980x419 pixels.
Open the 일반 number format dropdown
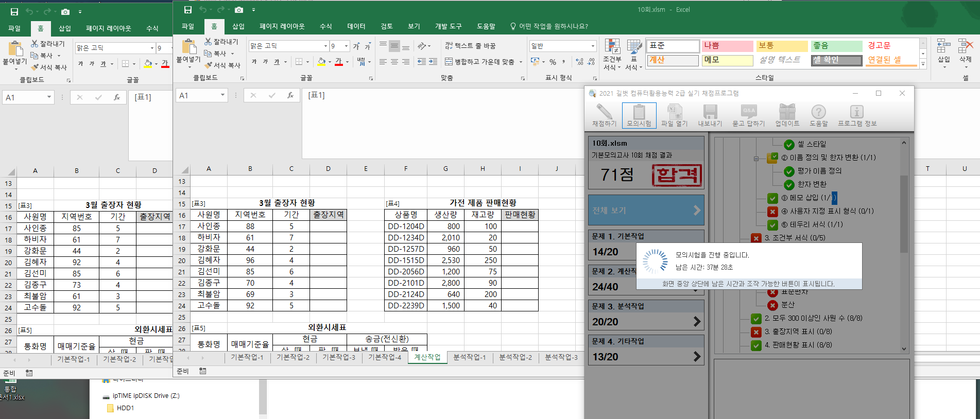(x=593, y=46)
